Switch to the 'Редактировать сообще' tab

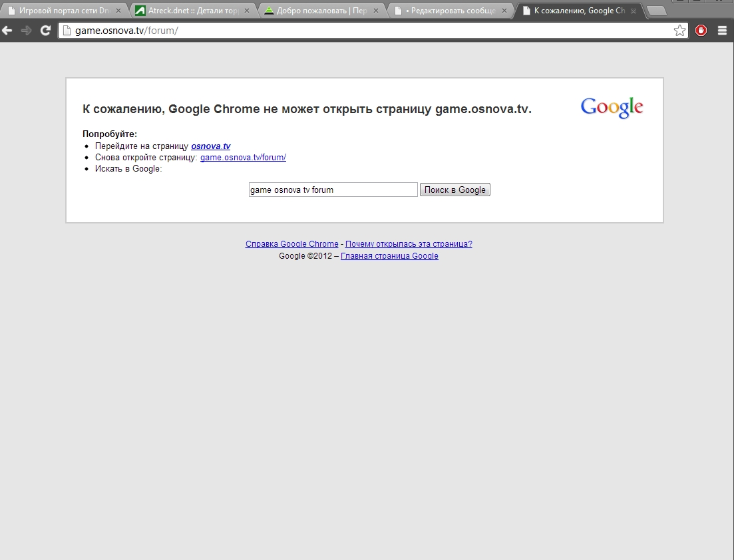[449, 11]
